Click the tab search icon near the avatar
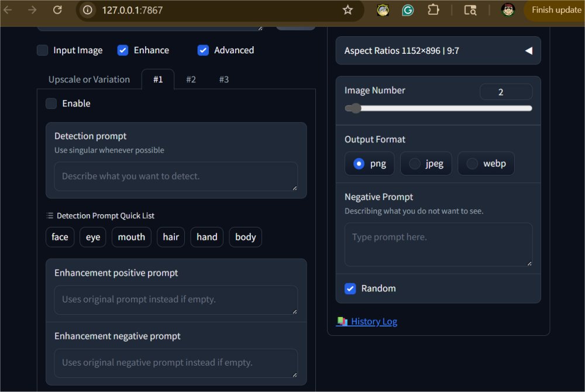Screen dimensions: 585x392 tap(470, 10)
